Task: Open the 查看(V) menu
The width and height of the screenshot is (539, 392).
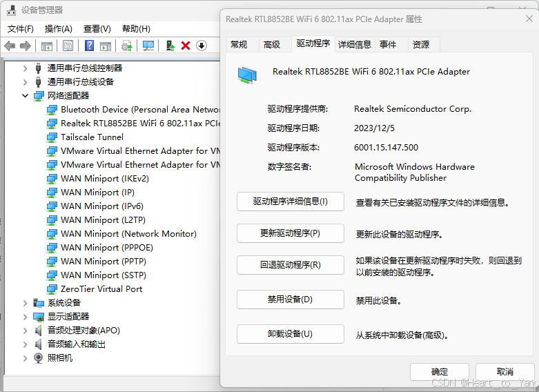Action: click(x=97, y=29)
